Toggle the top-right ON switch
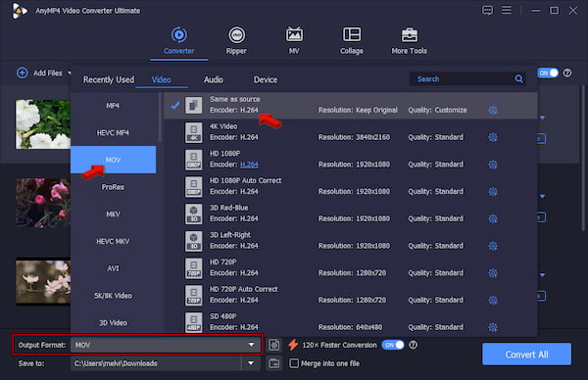The image size is (588, 380). (x=548, y=73)
